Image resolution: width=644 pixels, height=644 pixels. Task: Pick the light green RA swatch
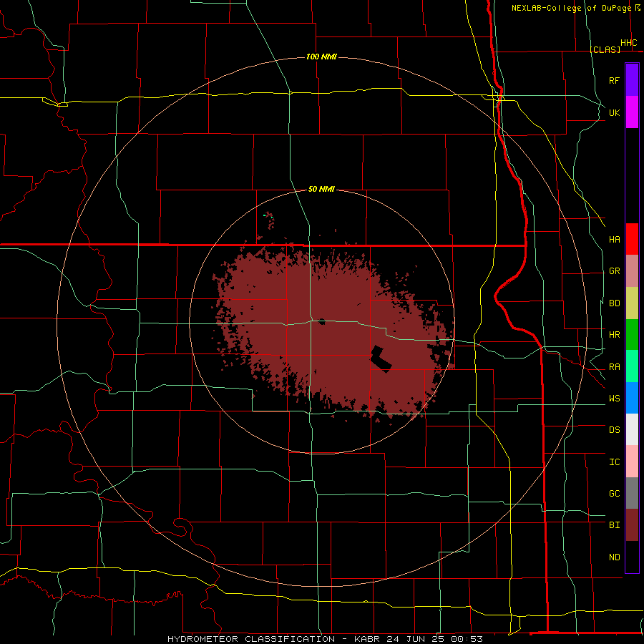pyautogui.click(x=632, y=366)
